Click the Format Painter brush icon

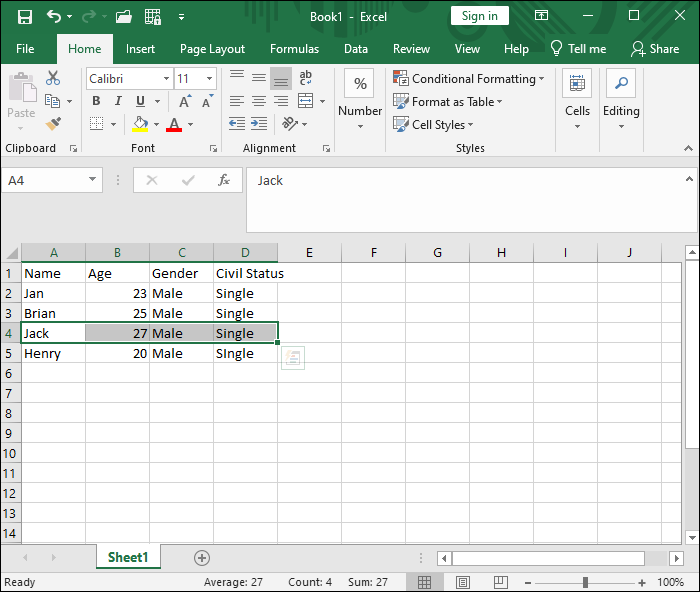(53, 123)
